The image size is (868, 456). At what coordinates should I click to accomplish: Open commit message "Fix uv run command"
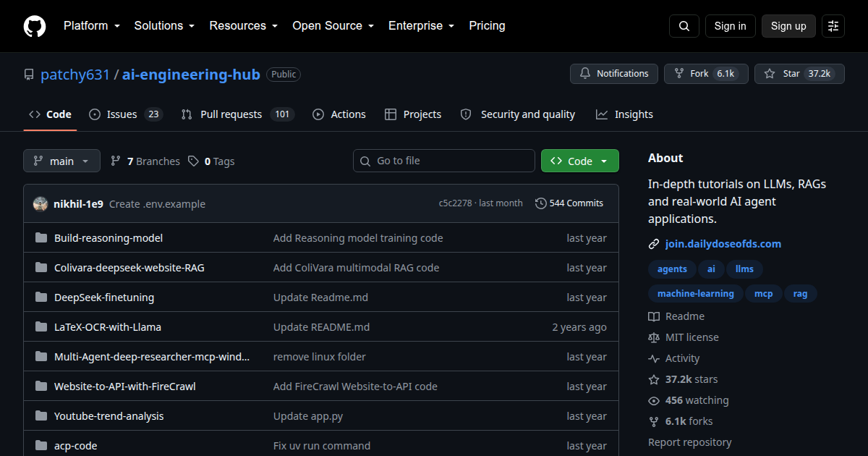click(322, 446)
